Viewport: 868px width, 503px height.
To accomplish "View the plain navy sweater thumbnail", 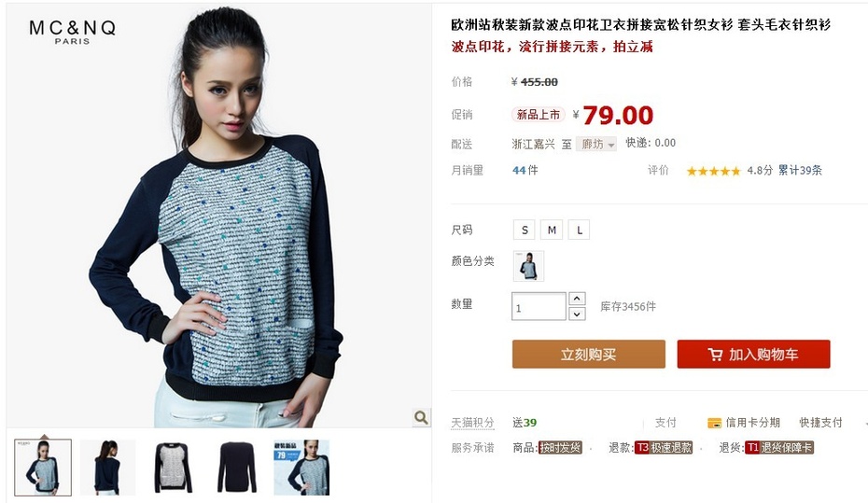I will point(237,468).
